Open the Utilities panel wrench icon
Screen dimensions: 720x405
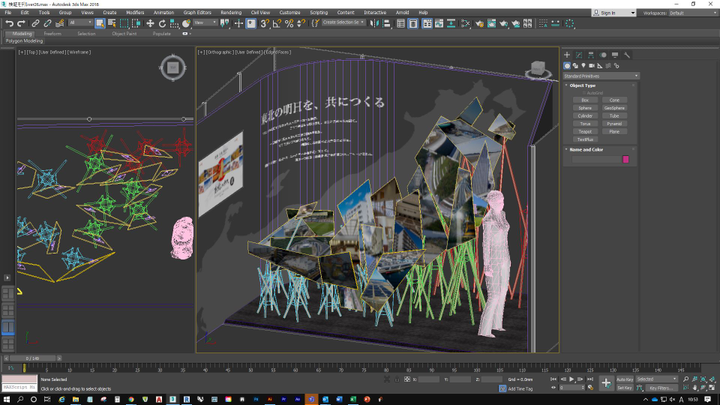(627, 55)
